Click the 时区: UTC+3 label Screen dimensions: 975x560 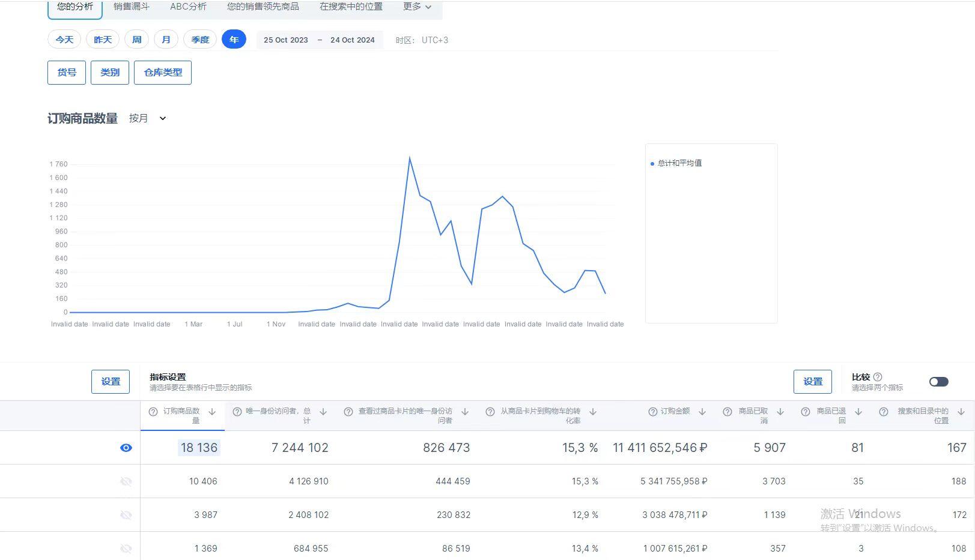coord(422,40)
